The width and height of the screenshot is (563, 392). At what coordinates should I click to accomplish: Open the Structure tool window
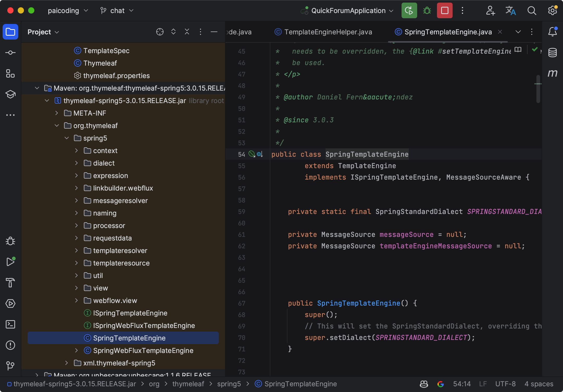click(x=10, y=74)
